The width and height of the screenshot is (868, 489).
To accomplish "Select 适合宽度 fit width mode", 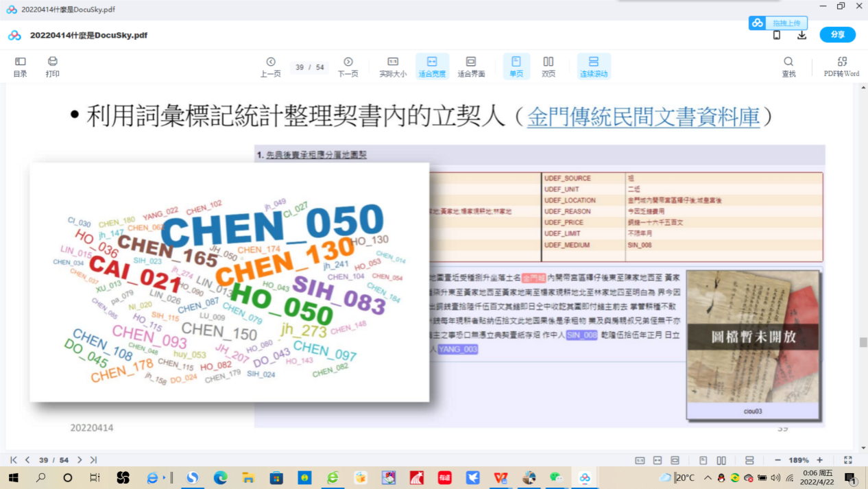I will pos(432,66).
